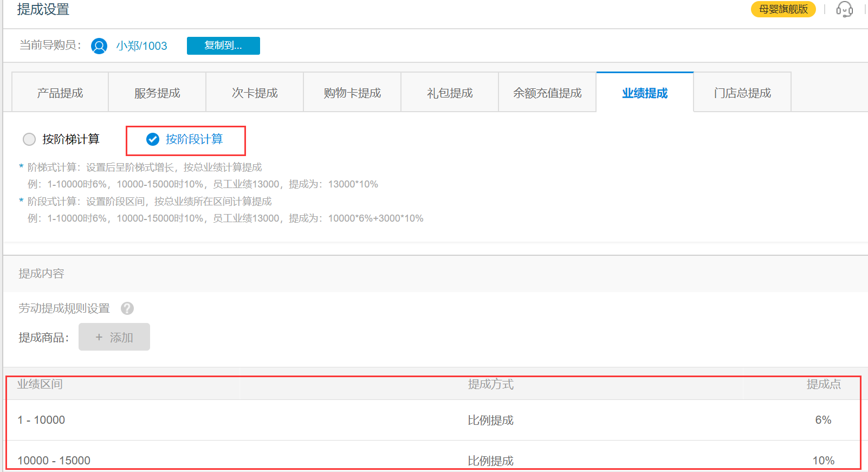The height and width of the screenshot is (472, 868).
Task: Click the customer service headset icon
Action: pyautogui.click(x=844, y=9)
